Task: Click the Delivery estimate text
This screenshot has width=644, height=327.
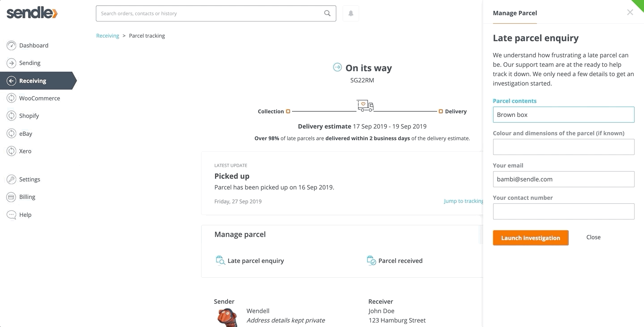Action: [x=362, y=126]
